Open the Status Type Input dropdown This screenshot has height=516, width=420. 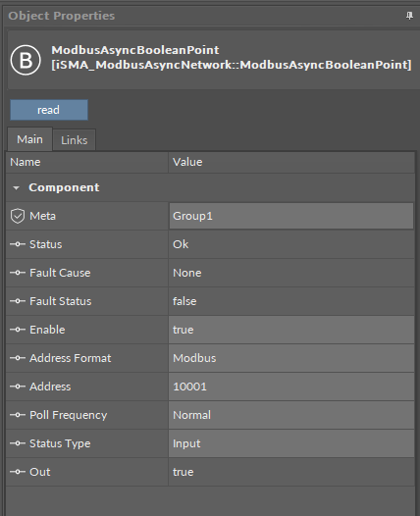click(291, 443)
